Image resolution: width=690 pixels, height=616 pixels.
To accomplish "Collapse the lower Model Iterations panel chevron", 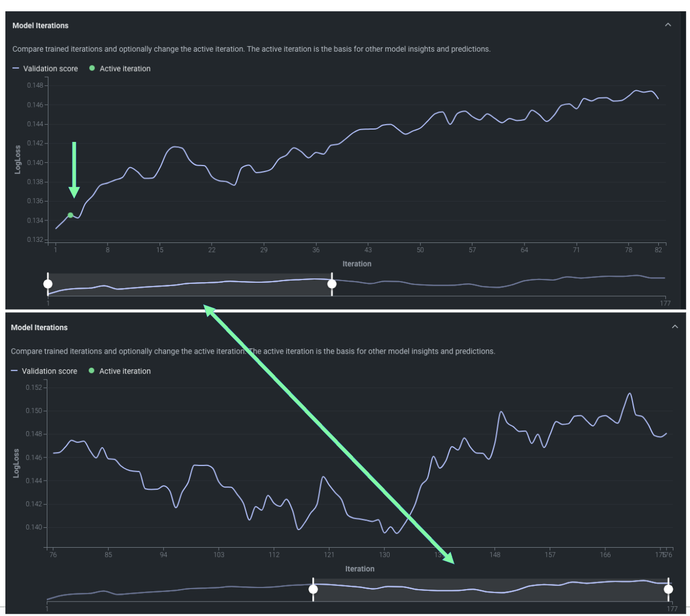I will pos(675,327).
